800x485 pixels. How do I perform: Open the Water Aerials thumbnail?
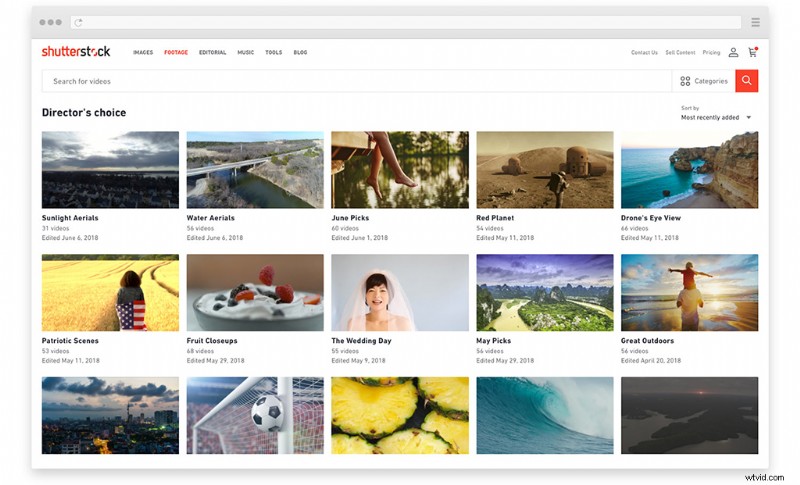[x=255, y=170]
